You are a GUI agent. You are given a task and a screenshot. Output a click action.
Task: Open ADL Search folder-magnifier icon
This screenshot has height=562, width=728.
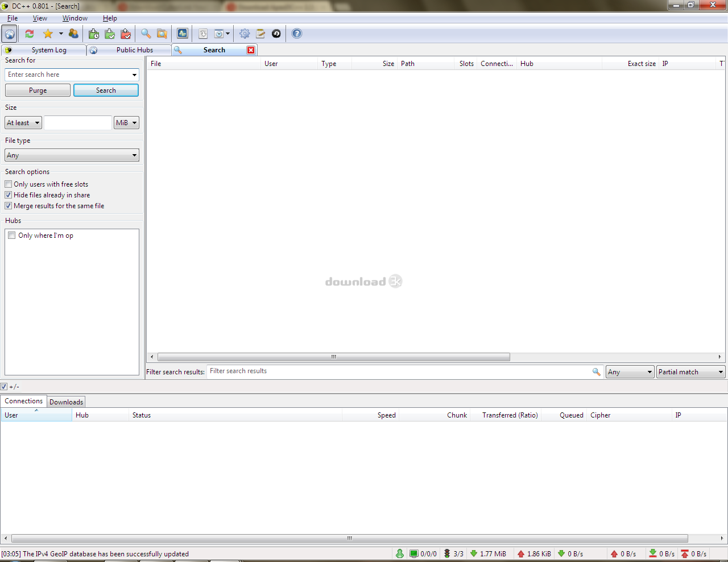(162, 34)
